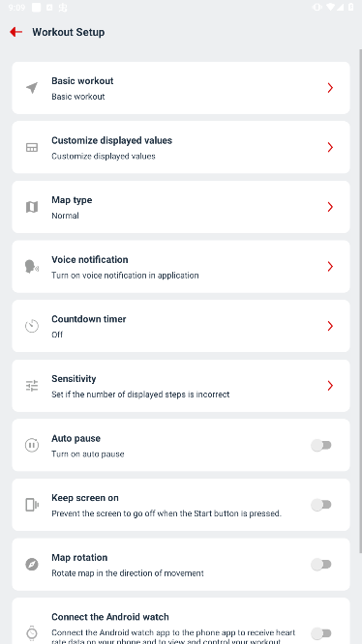This screenshot has width=362, height=644.
Task: Expand Map type using its chevron
Action: [x=330, y=207]
